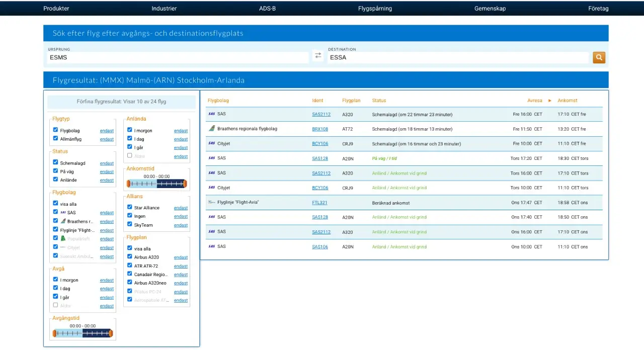Click endast beside Star Alliance
The height and width of the screenshot is (350, 644).
[181, 208]
